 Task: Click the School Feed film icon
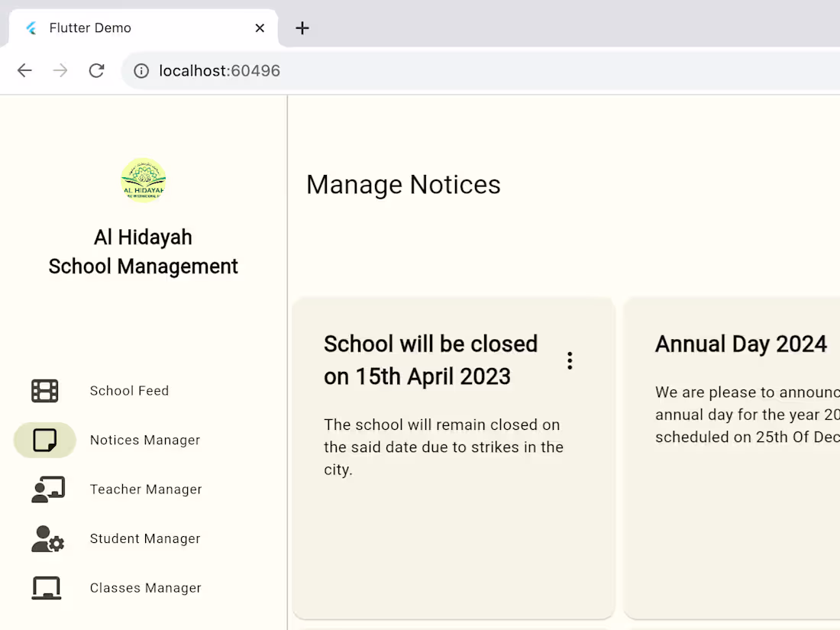click(45, 391)
